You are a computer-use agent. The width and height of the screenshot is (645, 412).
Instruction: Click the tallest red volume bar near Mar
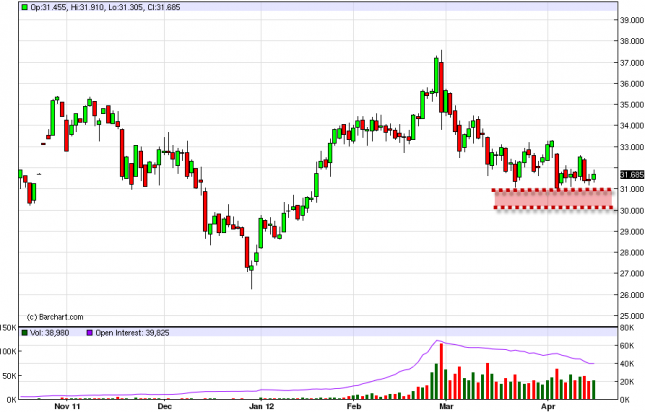(x=441, y=371)
